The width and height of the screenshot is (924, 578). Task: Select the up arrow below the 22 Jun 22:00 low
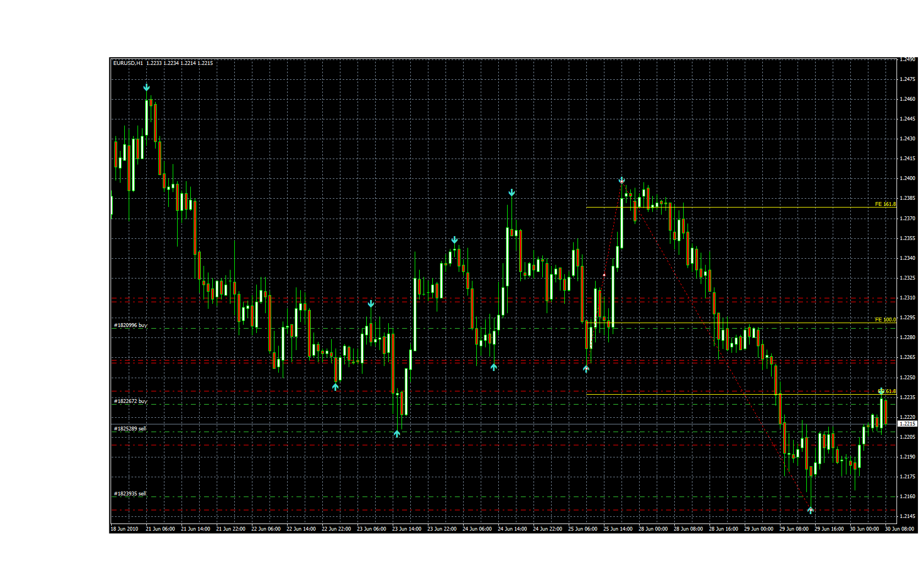coord(335,387)
